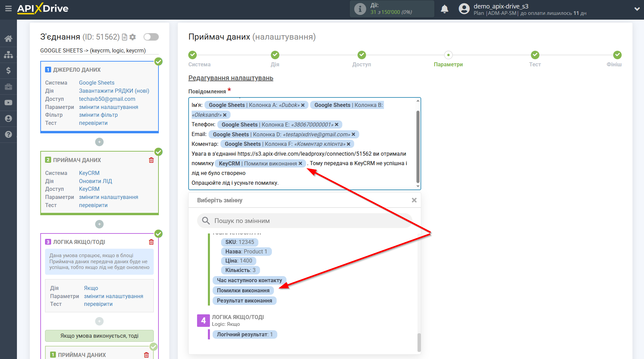Insert the SKU variable
Viewport: 644px width, 359px height.
click(239, 242)
